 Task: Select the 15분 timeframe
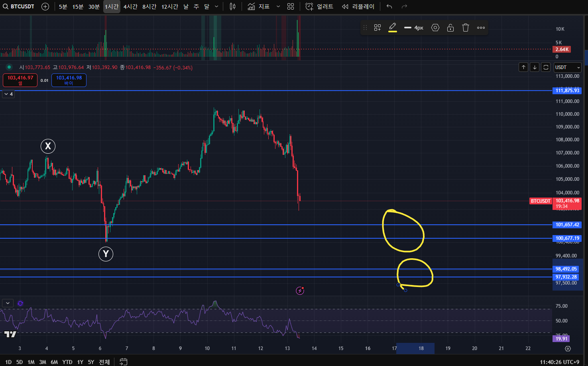point(78,6)
